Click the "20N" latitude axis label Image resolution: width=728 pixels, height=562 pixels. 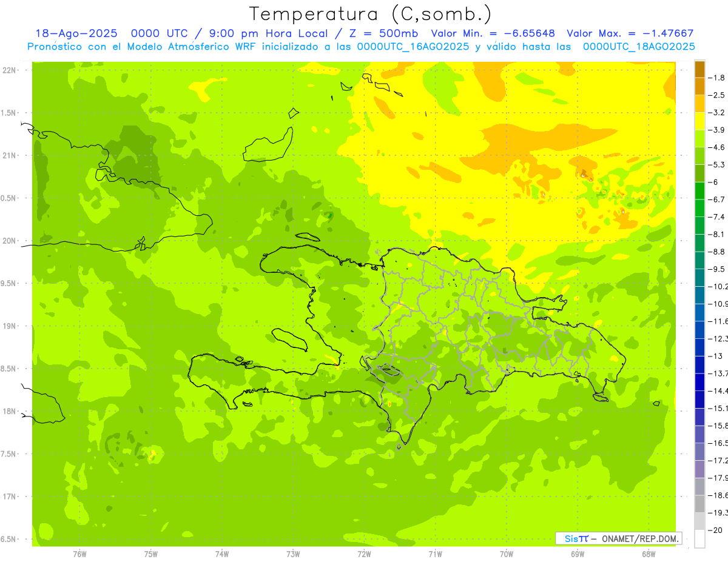[8, 241]
